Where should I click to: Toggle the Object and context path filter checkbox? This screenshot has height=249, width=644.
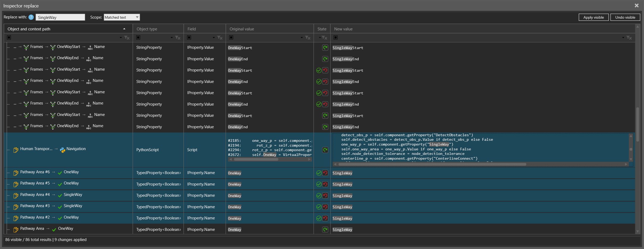(x=9, y=38)
